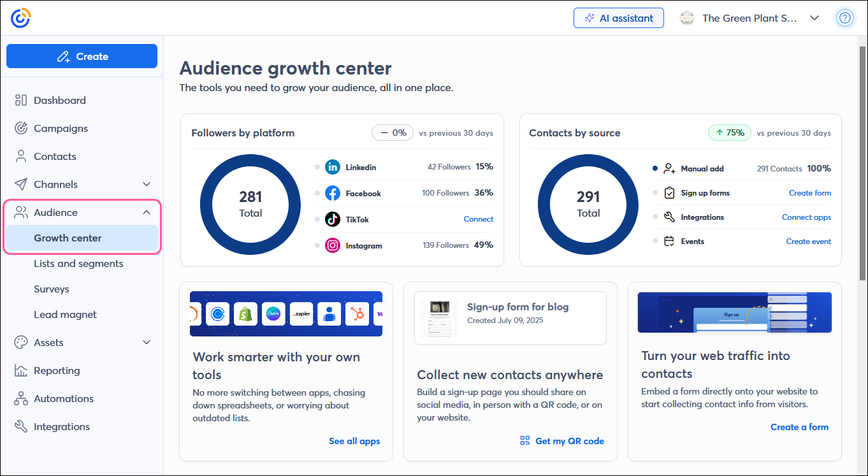
Task: Select the LinkedIn platform icon
Action: tap(332, 166)
